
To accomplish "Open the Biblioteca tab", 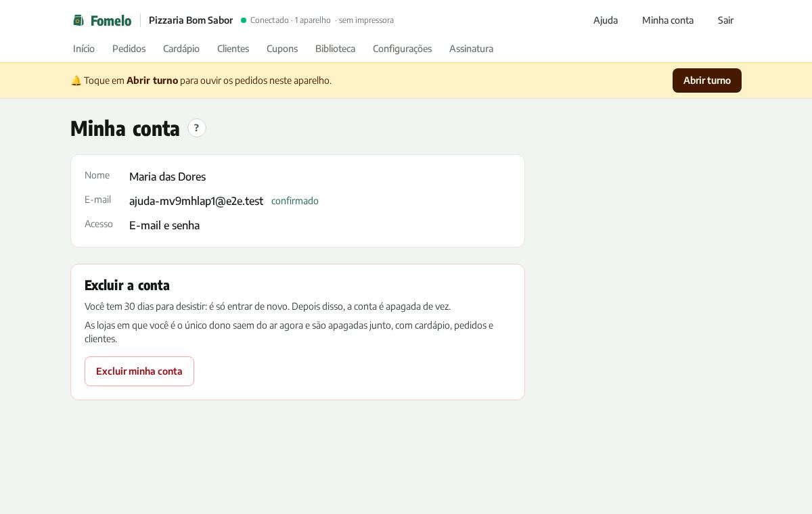I will [x=335, y=49].
